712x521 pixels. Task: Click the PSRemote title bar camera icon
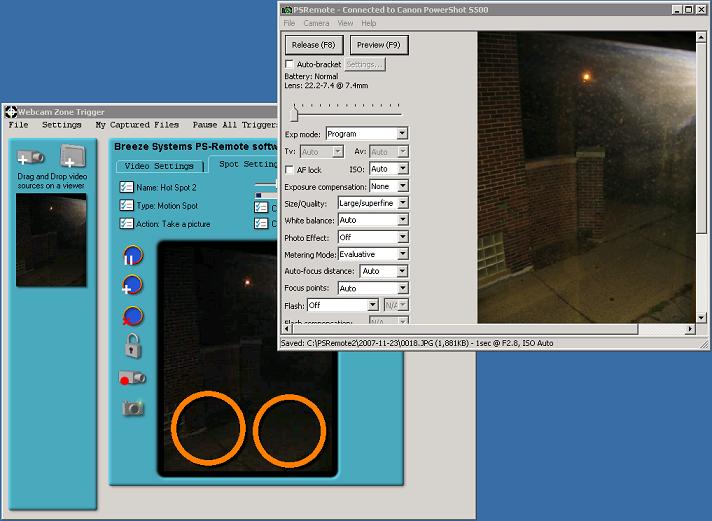tap(287, 10)
